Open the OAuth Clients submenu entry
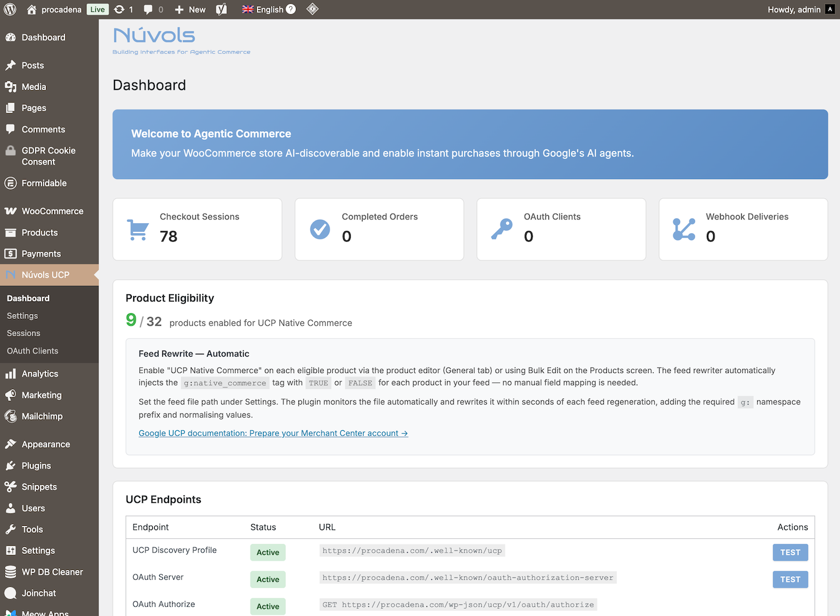 [x=32, y=351]
